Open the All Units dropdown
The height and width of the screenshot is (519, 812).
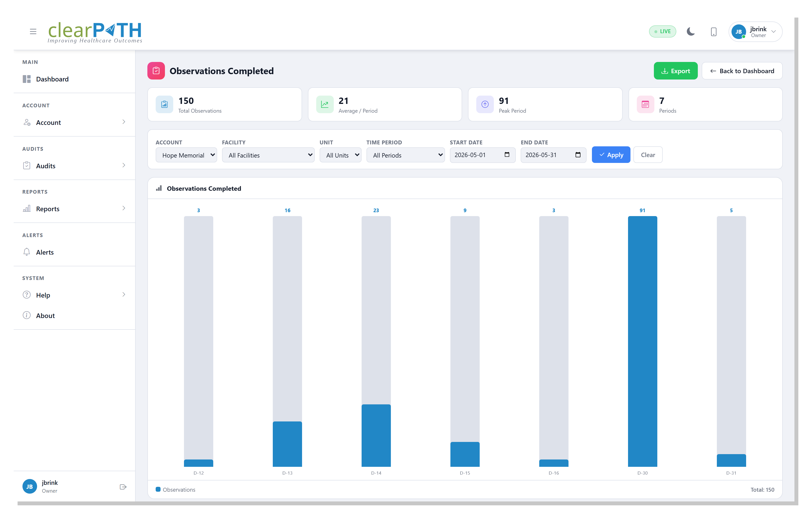(x=340, y=155)
